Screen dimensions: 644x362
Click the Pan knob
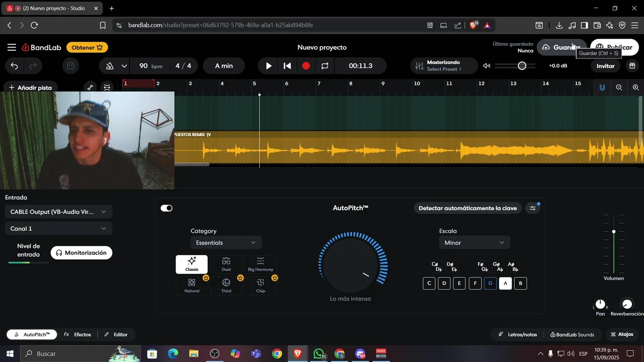600,304
